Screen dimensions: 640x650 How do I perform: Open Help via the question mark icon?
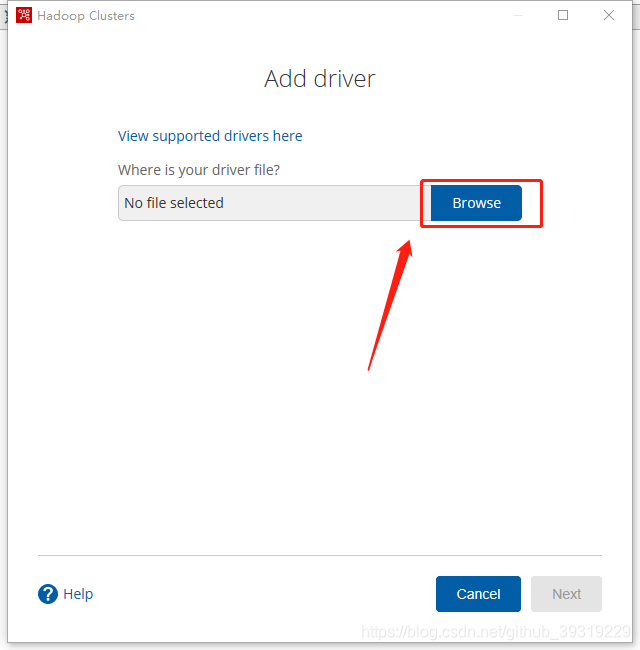click(48, 594)
